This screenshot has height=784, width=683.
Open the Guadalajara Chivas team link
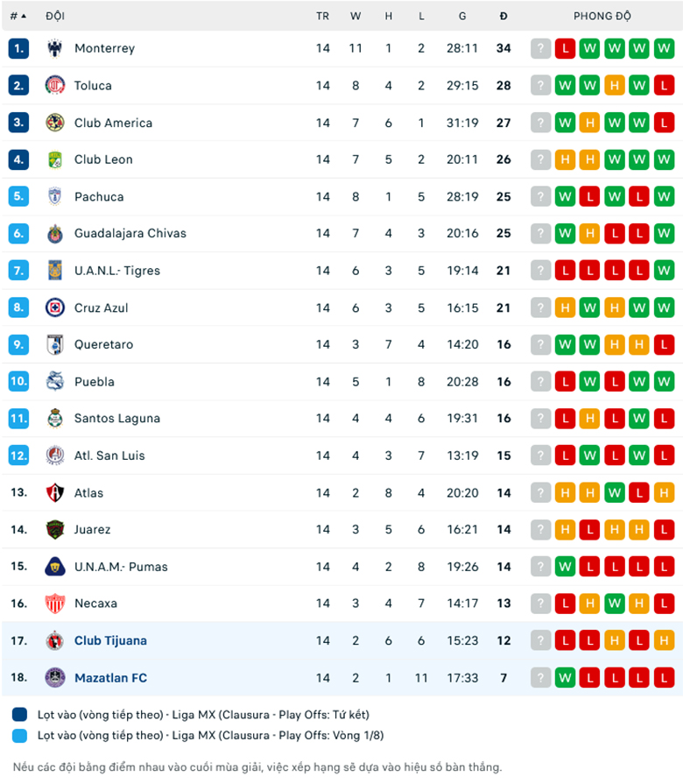pos(130,234)
